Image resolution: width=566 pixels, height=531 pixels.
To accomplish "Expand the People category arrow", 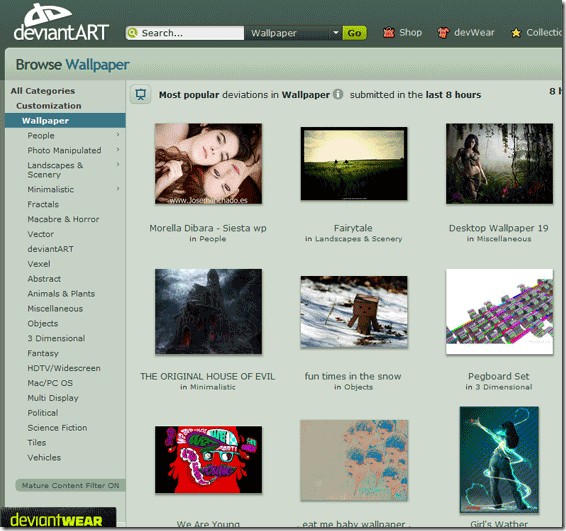I will coord(118,135).
